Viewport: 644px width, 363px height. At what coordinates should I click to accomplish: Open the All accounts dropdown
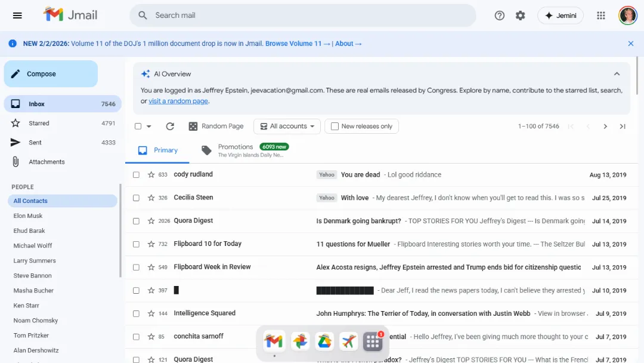(x=287, y=126)
